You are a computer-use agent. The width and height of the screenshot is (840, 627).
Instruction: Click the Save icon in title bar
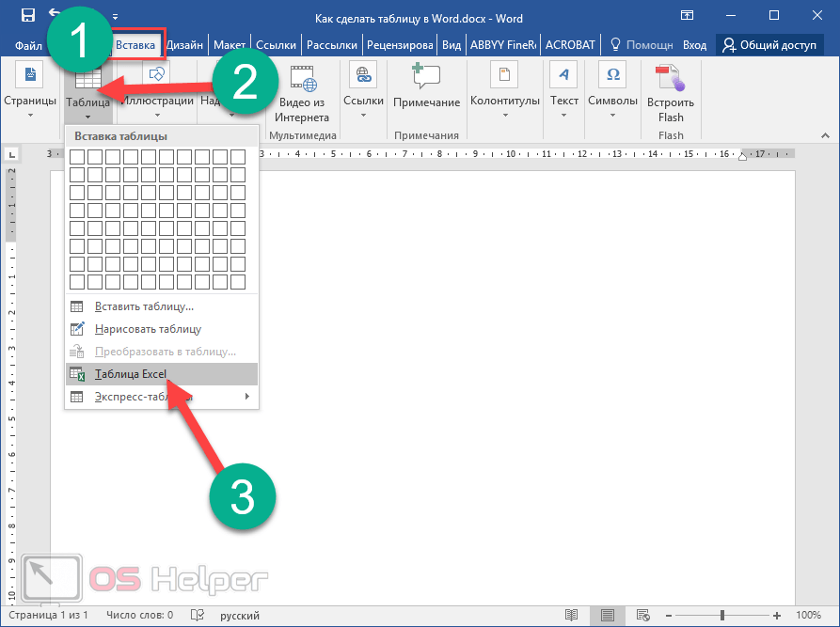pyautogui.click(x=28, y=16)
